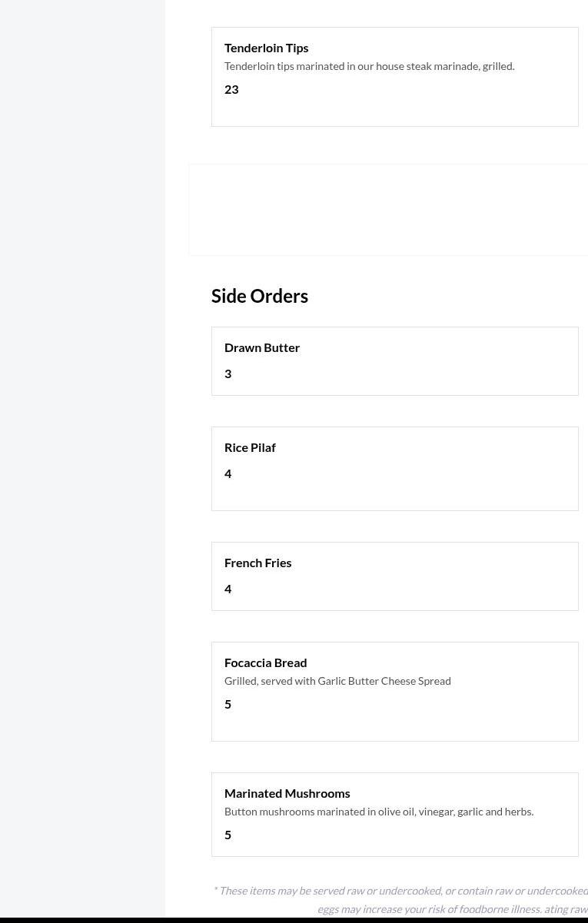Click the foodborne illness disclaimer line

pos(452,909)
